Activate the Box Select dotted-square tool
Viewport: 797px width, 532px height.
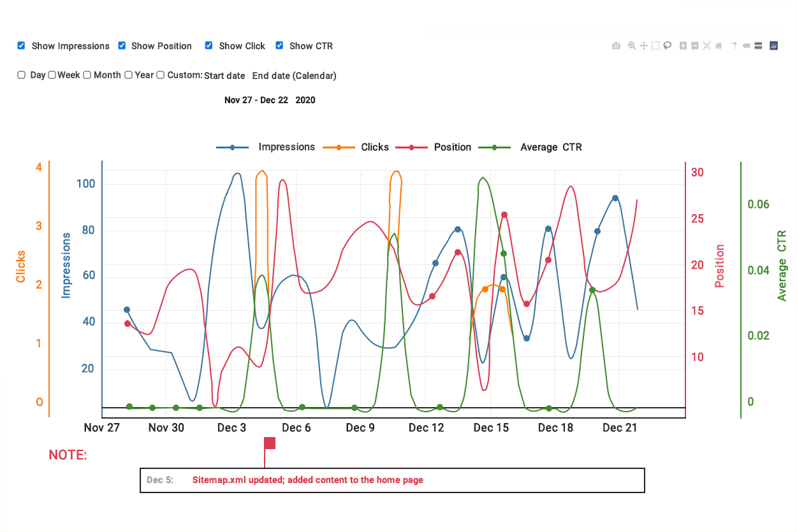click(x=655, y=46)
